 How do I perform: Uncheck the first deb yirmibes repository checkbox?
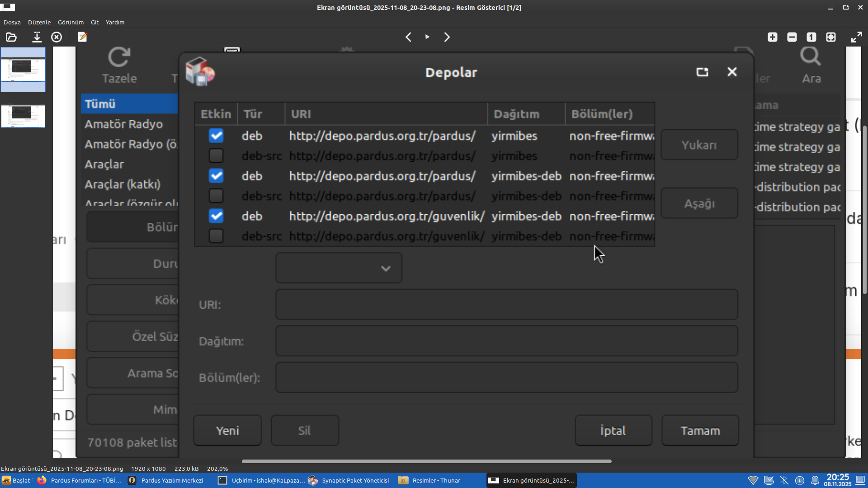[216, 136]
